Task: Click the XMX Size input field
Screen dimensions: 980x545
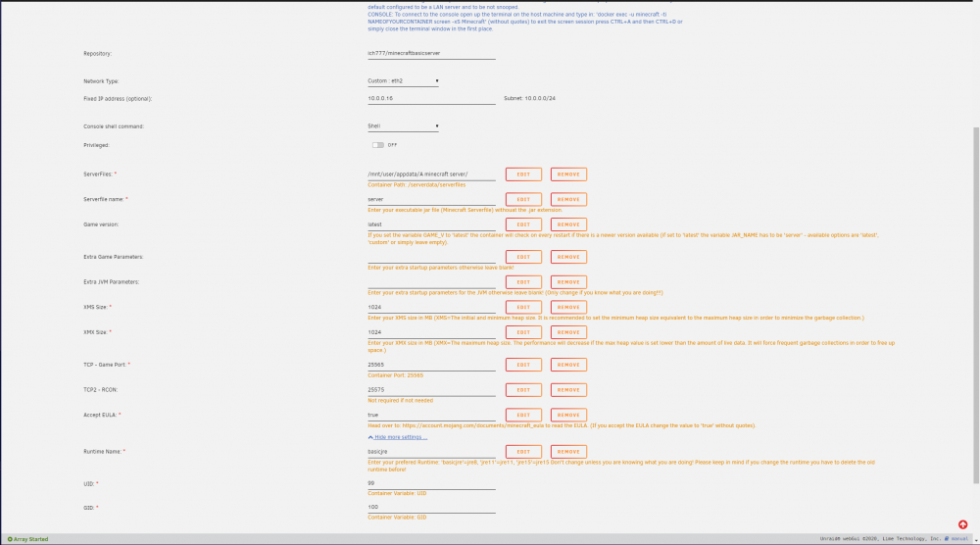Action: (431, 332)
